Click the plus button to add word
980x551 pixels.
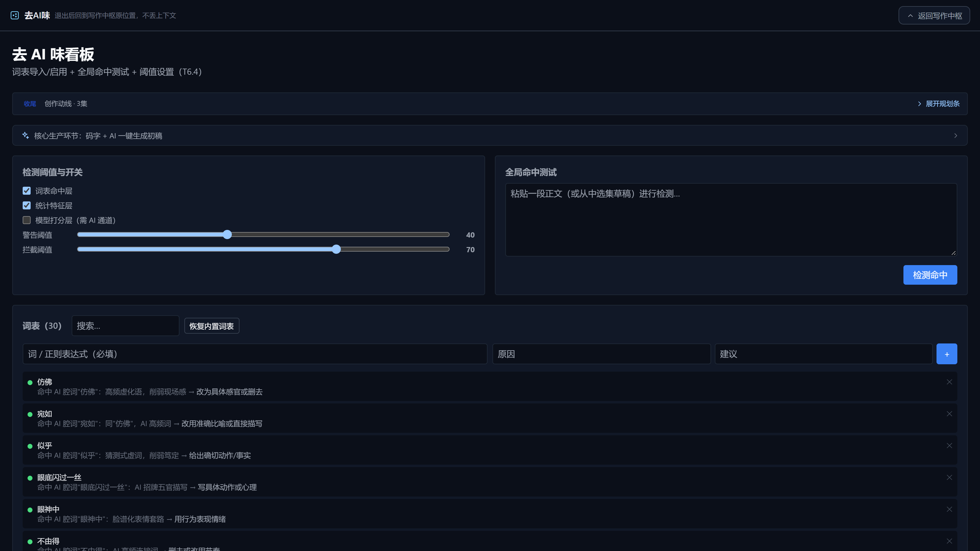947,354
